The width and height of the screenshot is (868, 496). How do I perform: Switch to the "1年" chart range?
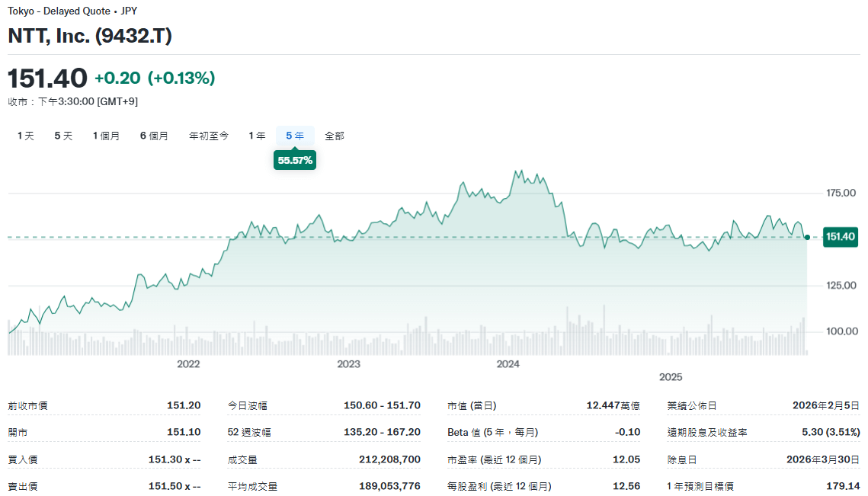click(x=257, y=135)
